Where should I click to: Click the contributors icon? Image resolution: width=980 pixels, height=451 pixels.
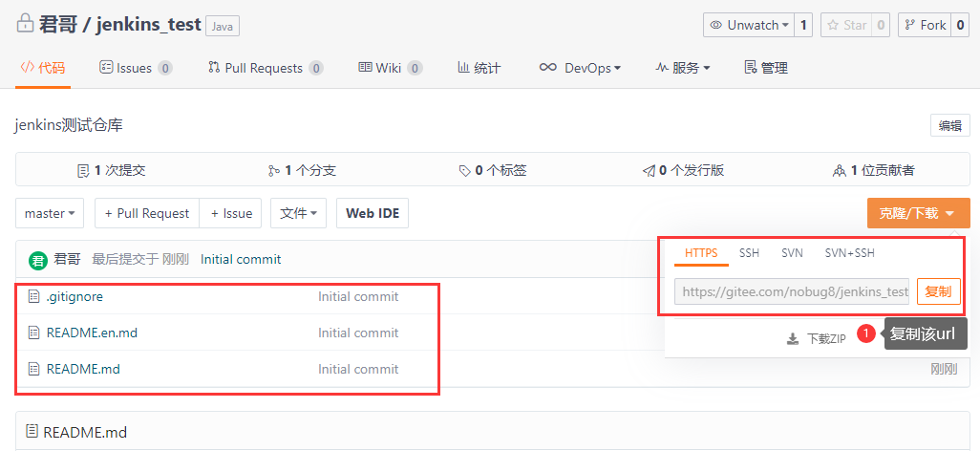[x=839, y=171]
